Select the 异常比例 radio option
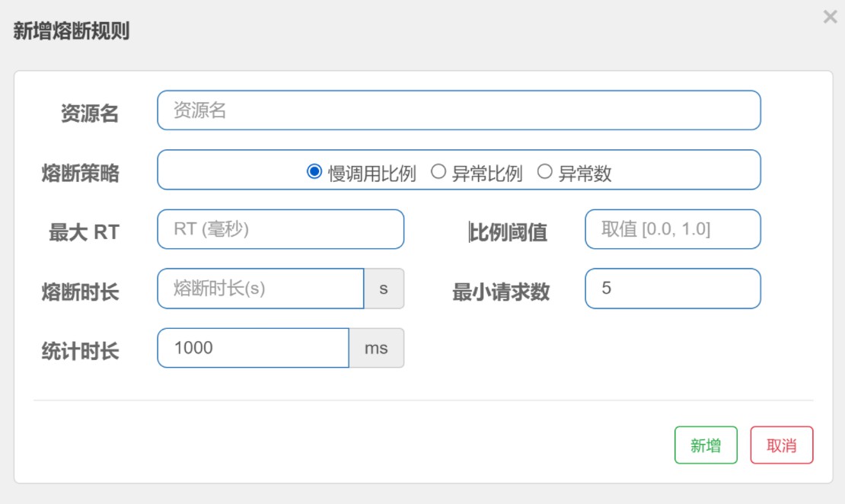This screenshot has height=504, width=845. 438,172
